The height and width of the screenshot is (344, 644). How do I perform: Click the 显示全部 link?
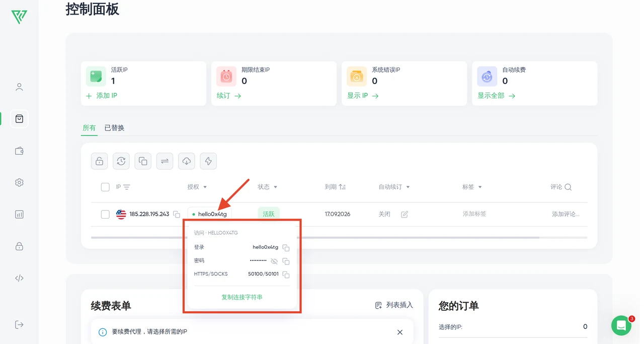[497, 96]
